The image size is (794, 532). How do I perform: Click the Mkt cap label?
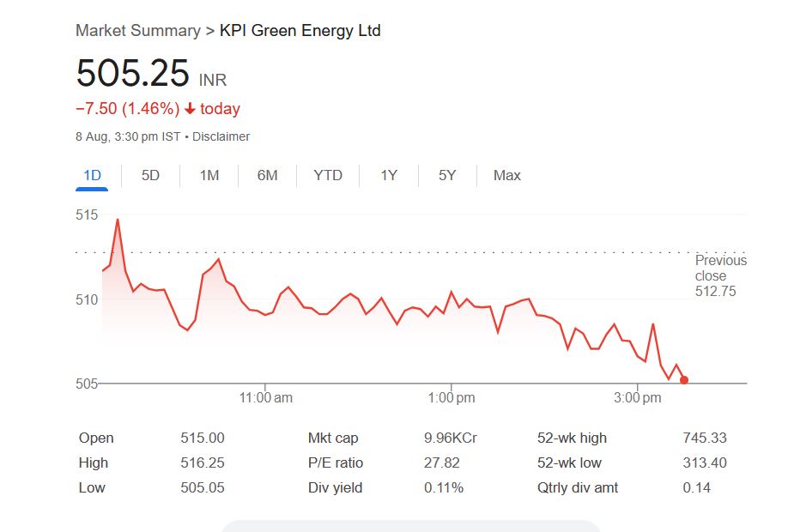tap(333, 438)
